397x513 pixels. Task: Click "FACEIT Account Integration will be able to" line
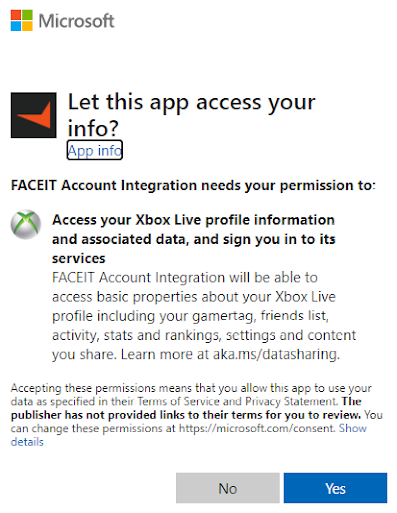coord(185,278)
